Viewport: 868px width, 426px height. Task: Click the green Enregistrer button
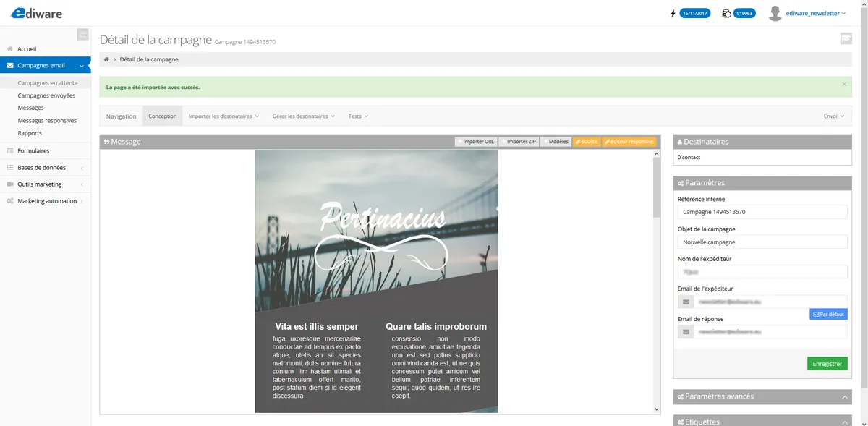coord(827,364)
